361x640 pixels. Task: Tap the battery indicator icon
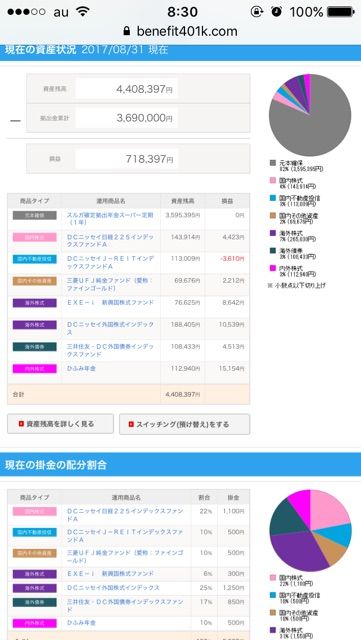coord(341,11)
